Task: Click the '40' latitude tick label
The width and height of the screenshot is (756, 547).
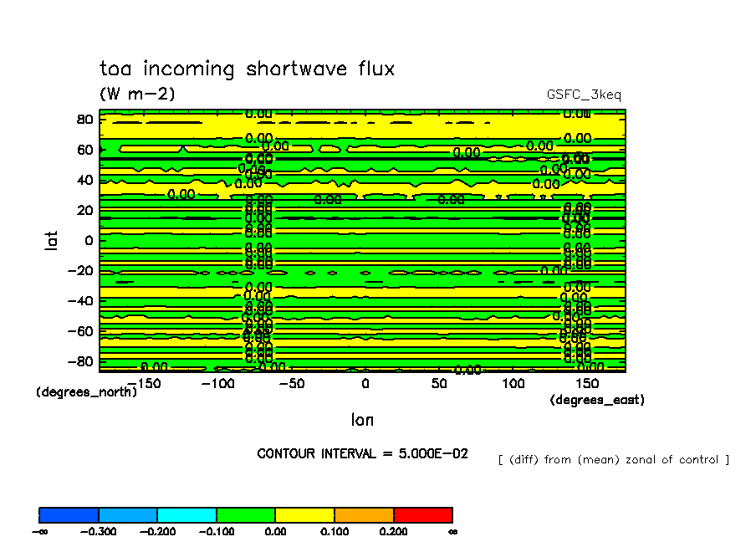Action: [x=84, y=180]
